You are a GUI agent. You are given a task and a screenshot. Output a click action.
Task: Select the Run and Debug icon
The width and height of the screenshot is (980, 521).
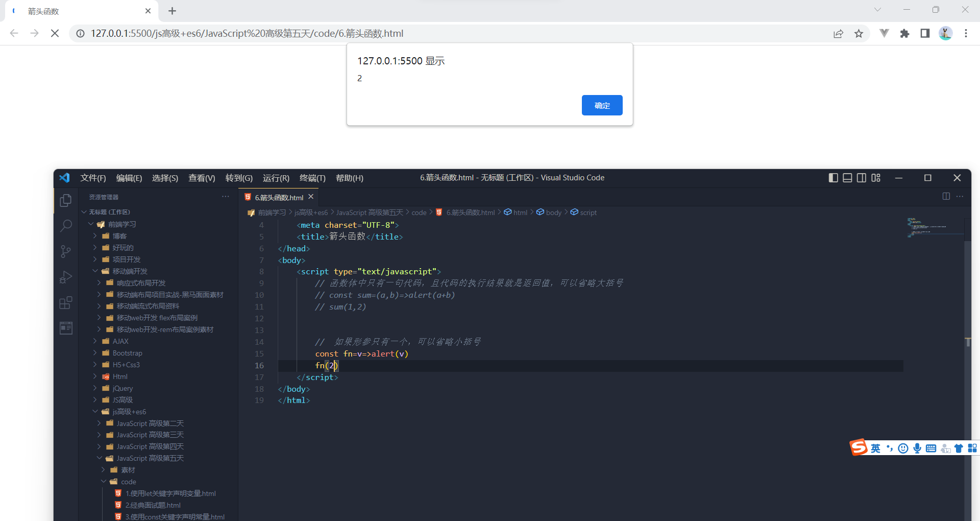[65, 277]
